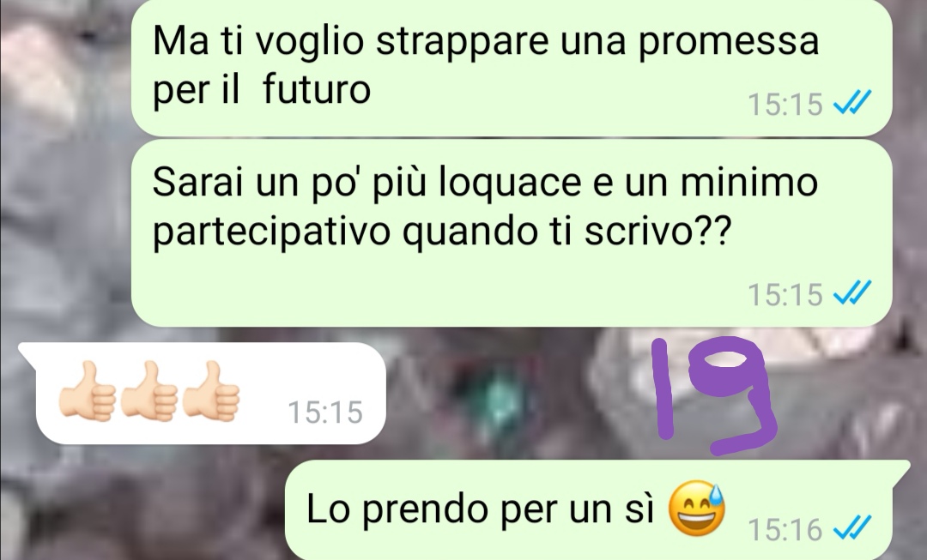Tap the sweating smile emoji

pos(696,508)
